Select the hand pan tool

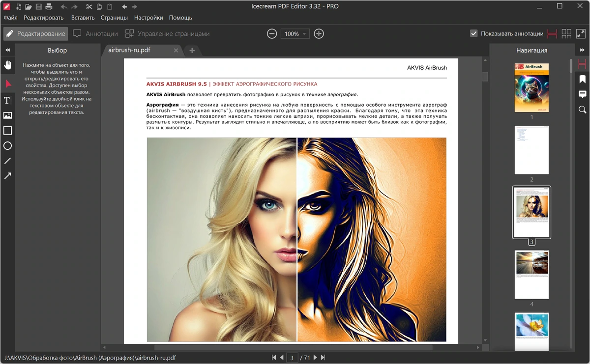coord(8,65)
